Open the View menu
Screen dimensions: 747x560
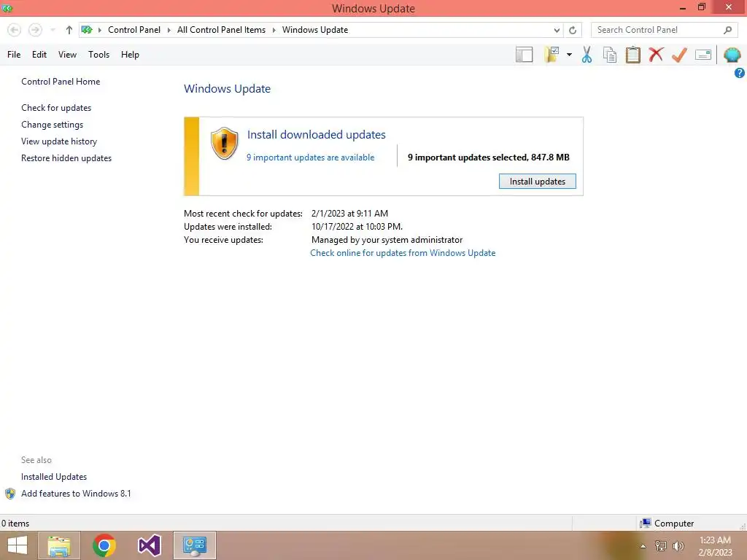tap(67, 55)
